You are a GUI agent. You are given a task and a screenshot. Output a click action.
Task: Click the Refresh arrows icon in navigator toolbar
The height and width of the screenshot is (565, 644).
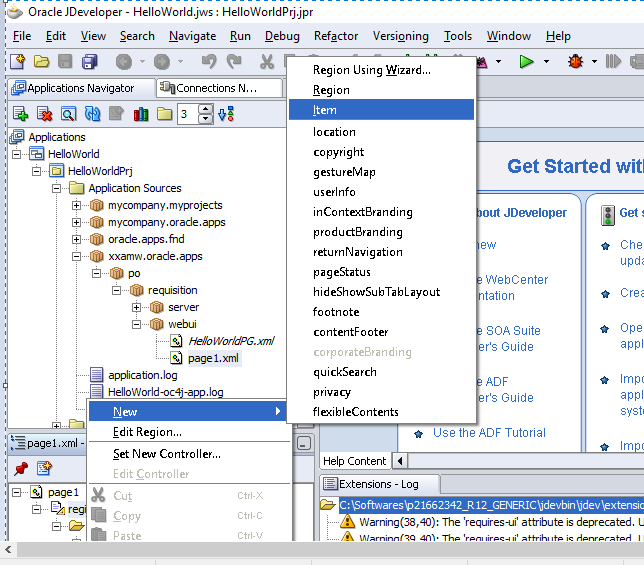[x=92, y=114]
